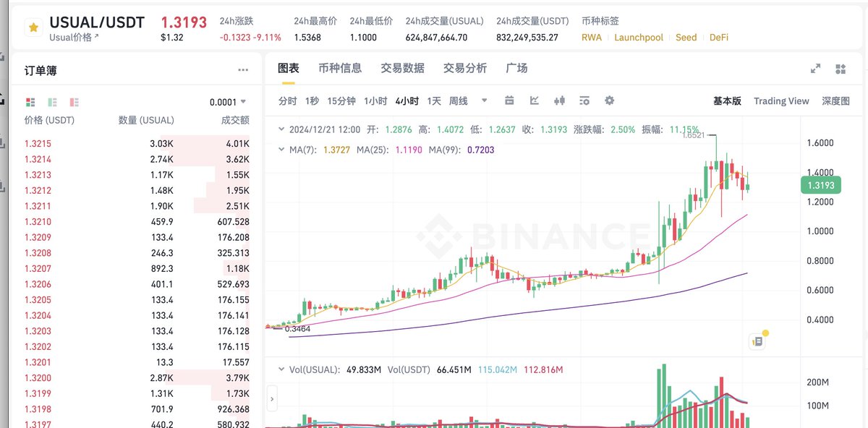This screenshot has height=428, width=868.
Task: Collapse the MA indicator legend row
Action: click(282, 150)
